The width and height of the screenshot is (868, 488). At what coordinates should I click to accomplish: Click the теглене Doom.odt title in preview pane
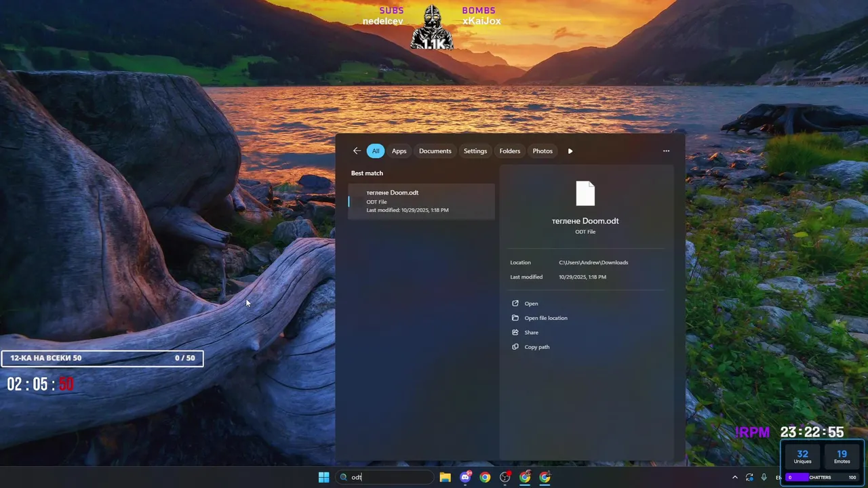click(585, 221)
